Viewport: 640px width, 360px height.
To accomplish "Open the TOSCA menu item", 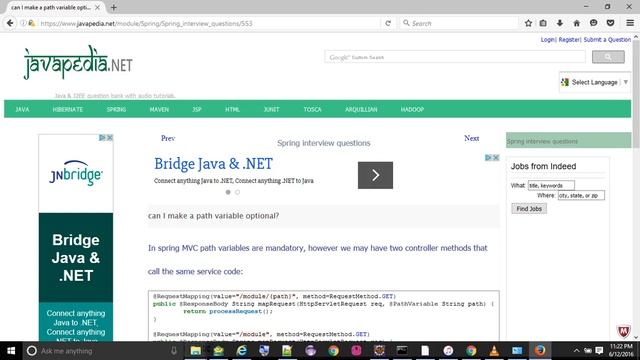I will tap(312, 109).
